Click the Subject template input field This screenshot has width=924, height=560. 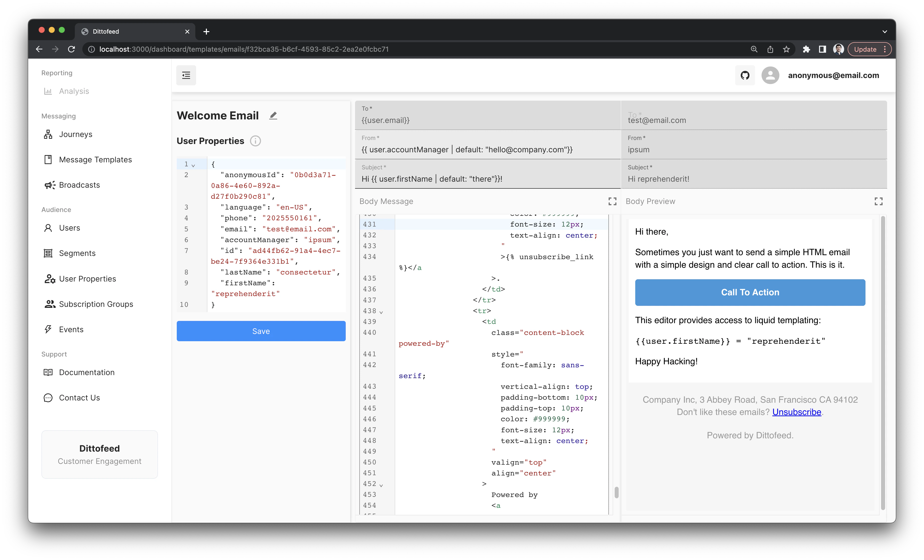coord(488,179)
